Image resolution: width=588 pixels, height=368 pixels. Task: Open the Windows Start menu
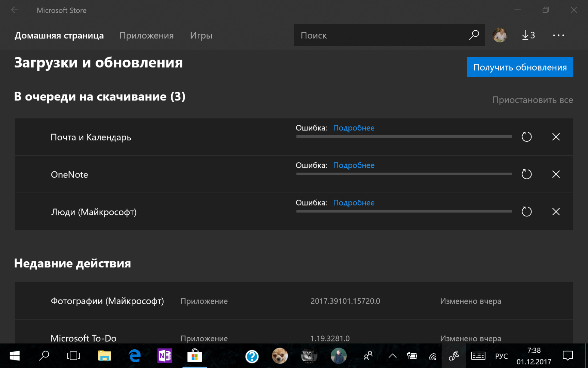coord(15,356)
